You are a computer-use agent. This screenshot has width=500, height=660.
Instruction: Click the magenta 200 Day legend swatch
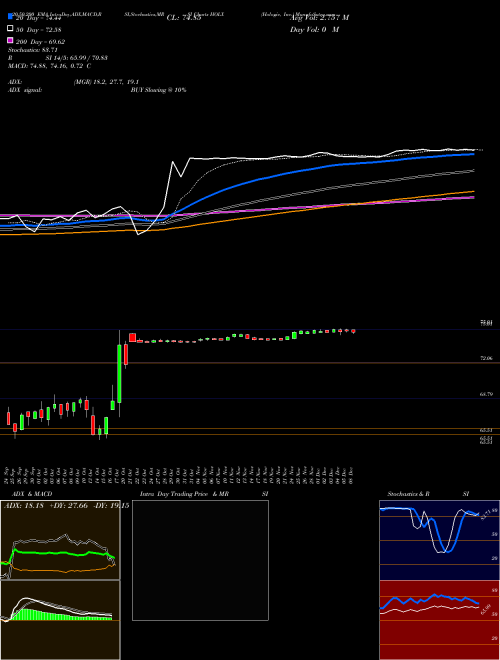point(10,40)
